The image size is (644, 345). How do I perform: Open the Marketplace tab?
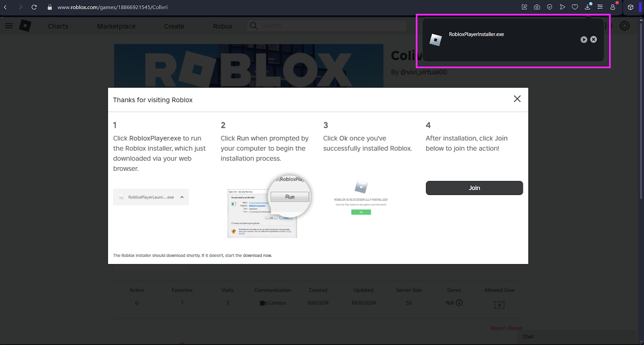click(116, 26)
